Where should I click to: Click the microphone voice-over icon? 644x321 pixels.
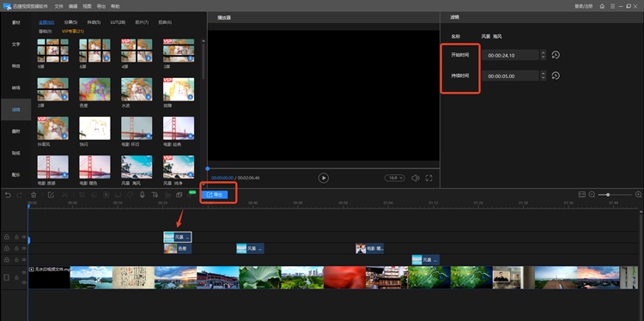point(142,195)
